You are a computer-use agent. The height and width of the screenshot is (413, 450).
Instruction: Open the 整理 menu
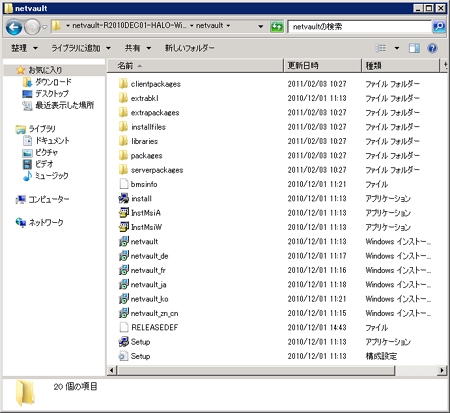25,48
